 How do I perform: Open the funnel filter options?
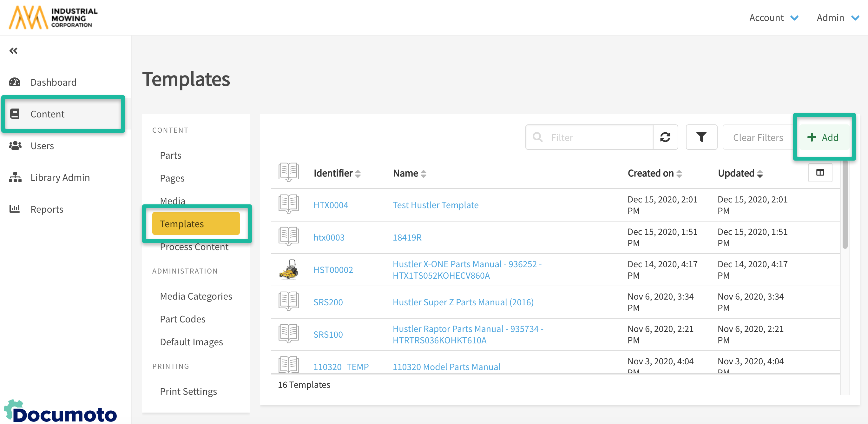pos(701,137)
